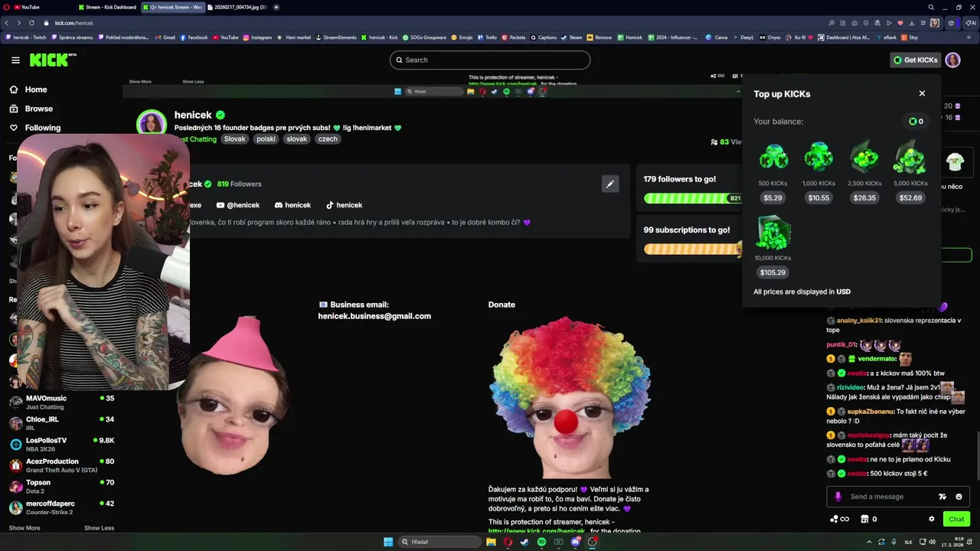Image resolution: width=980 pixels, height=551 pixels.
Task: Open the Heni market bookmark
Action: [x=295, y=37]
